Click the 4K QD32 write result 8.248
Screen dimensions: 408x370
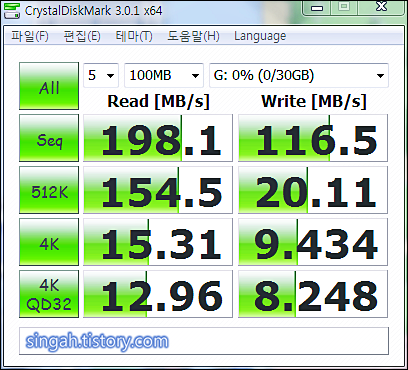click(313, 294)
